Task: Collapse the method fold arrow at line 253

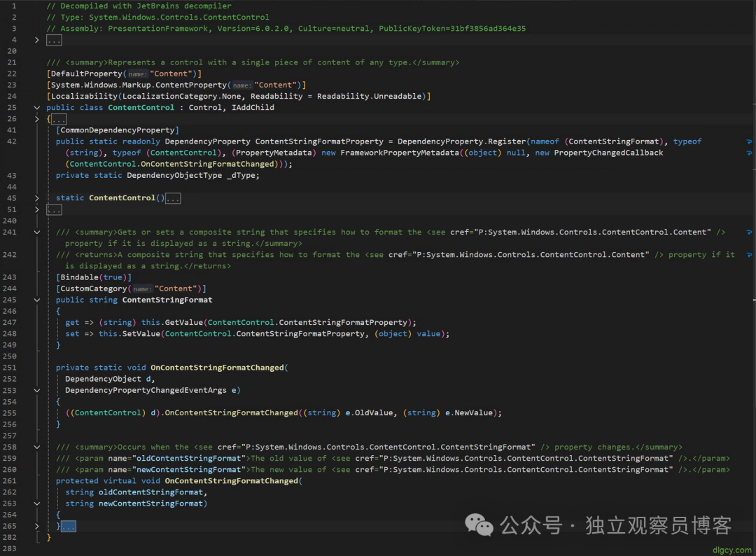Action: 36,391
